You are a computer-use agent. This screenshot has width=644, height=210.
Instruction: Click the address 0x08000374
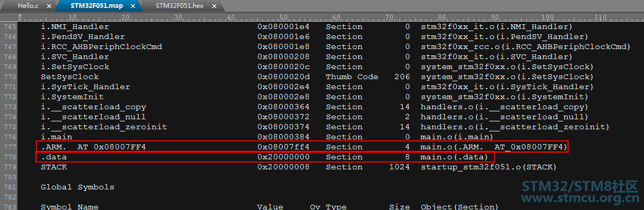point(283,127)
